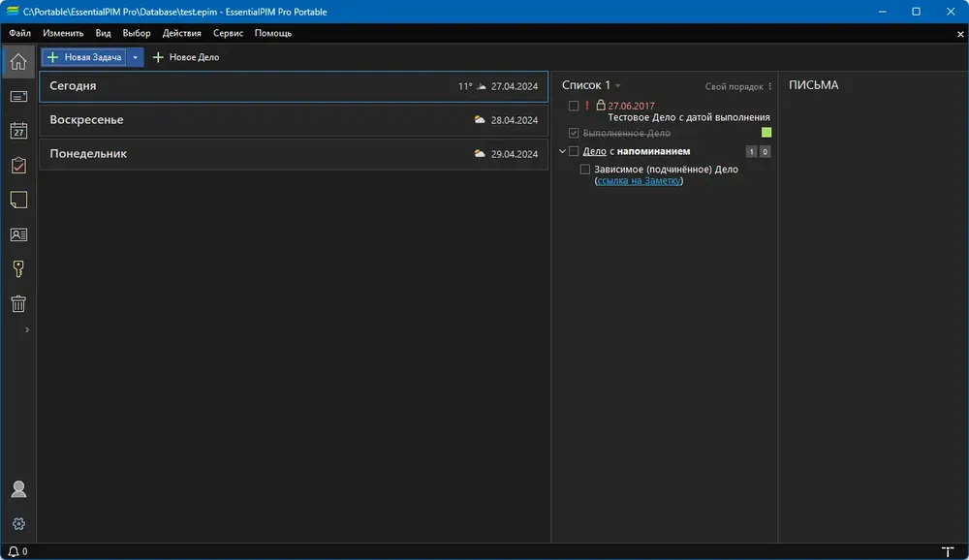Screen dimensions: 969x560
Task: Follow the ссылка на Заметку link
Action: (x=639, y=181)
